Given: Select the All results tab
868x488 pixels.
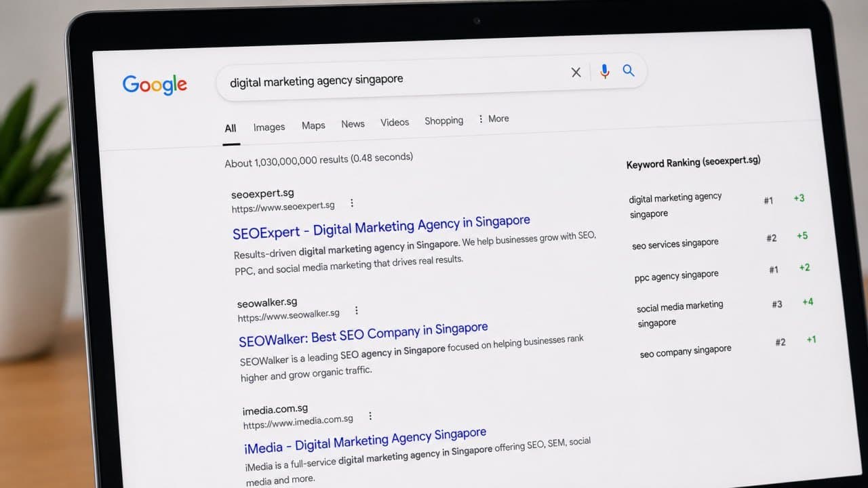Looking at the screenshot, I should (x=231, y=128).
